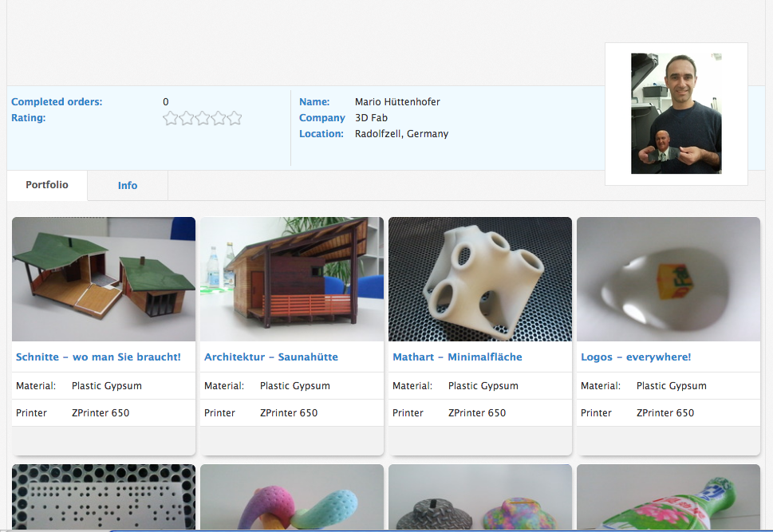Click the fourth rating star

[219, 118]
